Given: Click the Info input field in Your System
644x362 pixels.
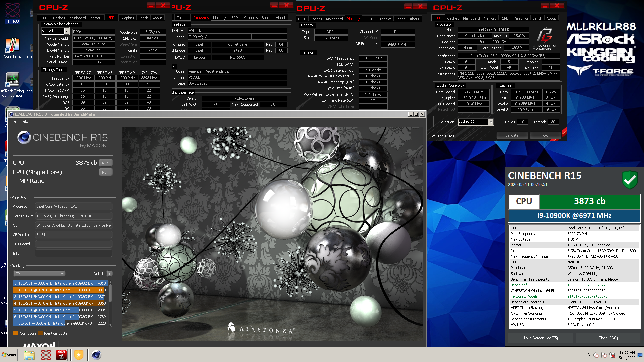Looking at the screenshot, I should [x=73, y=253].
